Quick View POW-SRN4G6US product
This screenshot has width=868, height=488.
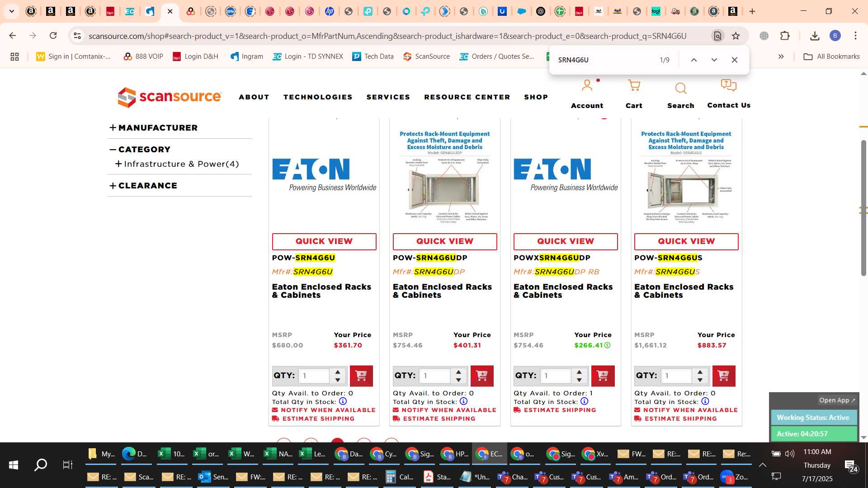click(x=686, y=241)
